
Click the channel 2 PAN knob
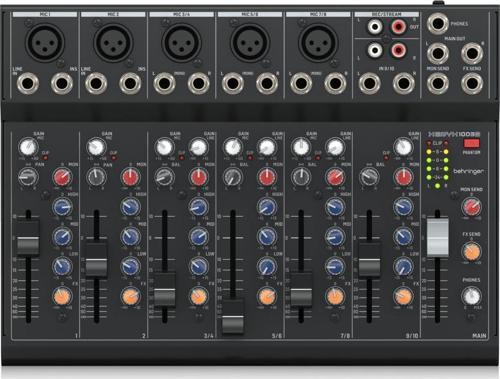tap(96, 177)
